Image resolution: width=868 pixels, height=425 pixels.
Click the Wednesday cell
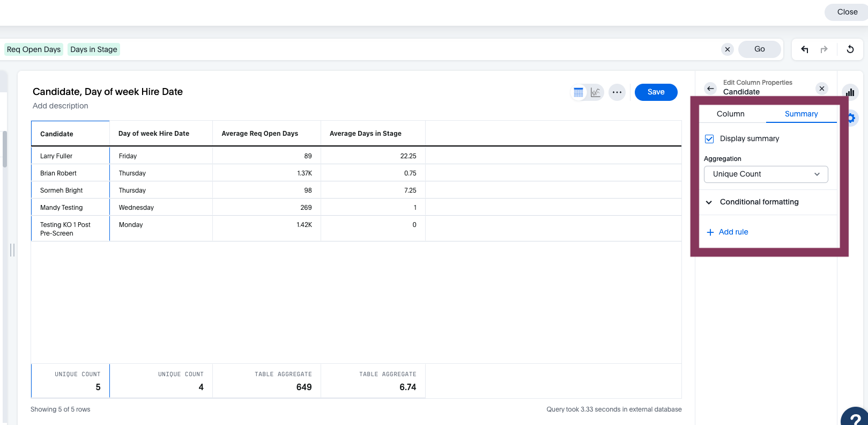pos(161,208)
